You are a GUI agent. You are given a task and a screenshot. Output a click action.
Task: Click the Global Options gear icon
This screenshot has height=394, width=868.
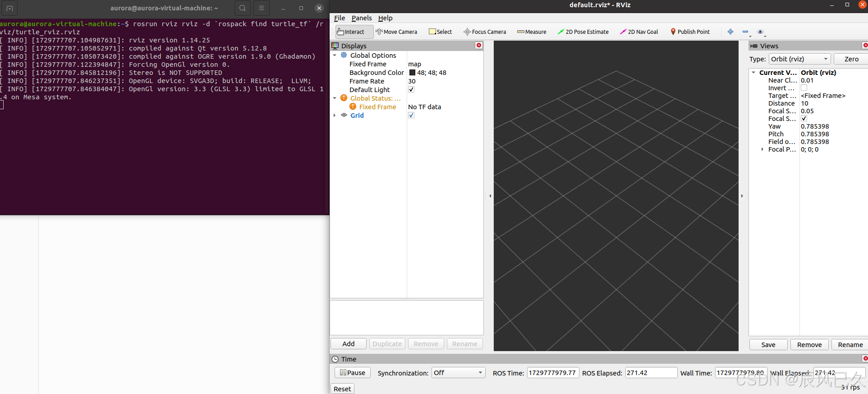(x=344, y=55)
